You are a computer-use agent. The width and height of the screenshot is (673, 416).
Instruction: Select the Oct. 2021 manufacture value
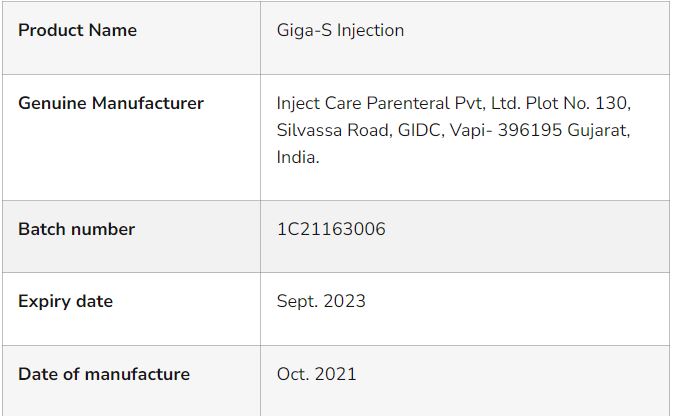(x=316, y=374)
